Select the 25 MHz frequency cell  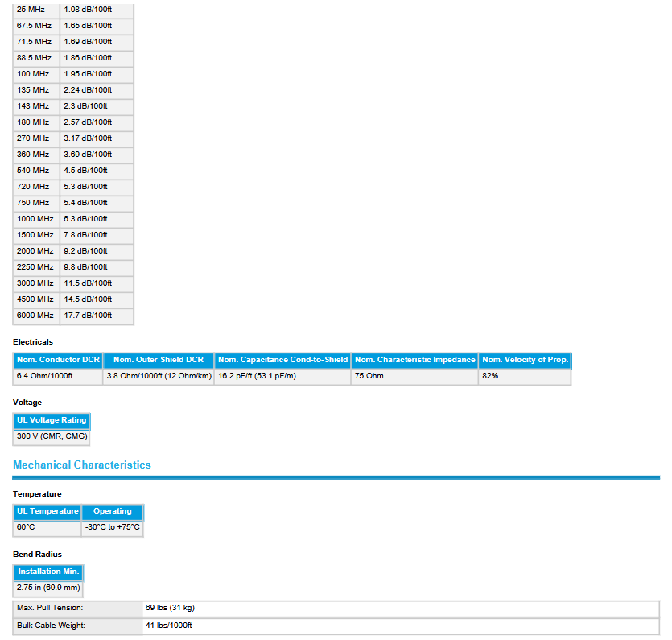pyautogui.click(x=36, y=10)
